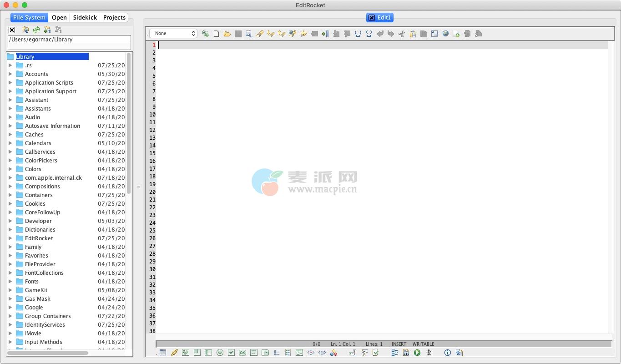Expand the Developer folder
Viewport: 621px width, 364px height.
tap(10, 221)
